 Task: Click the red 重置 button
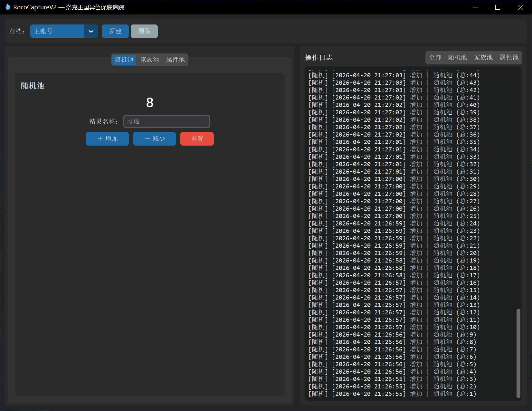coord(197,139)
